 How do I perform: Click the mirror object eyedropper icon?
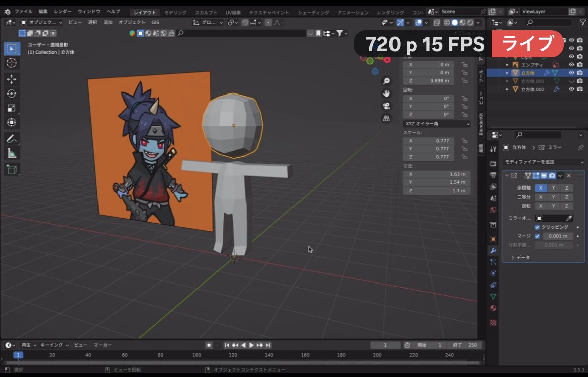point(569,218)
